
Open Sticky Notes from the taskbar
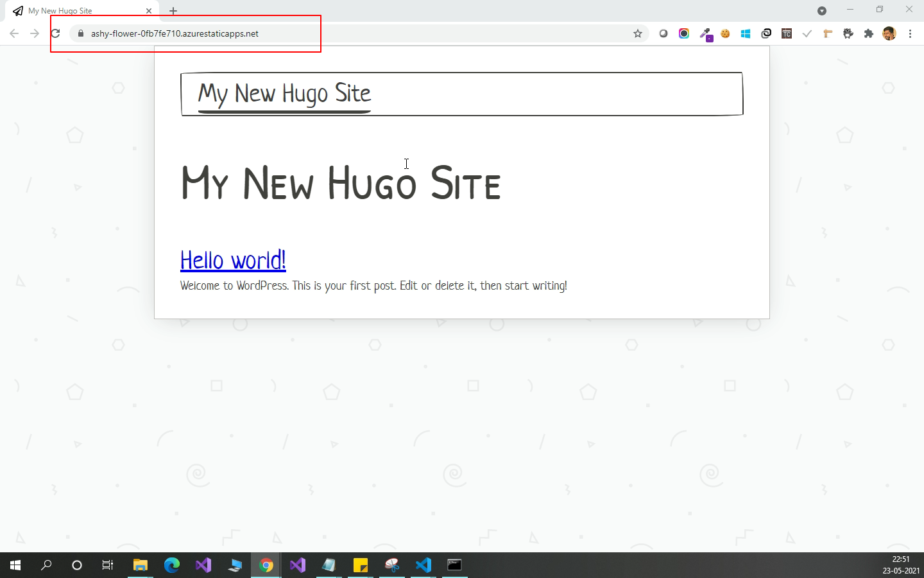click(360, 565)
